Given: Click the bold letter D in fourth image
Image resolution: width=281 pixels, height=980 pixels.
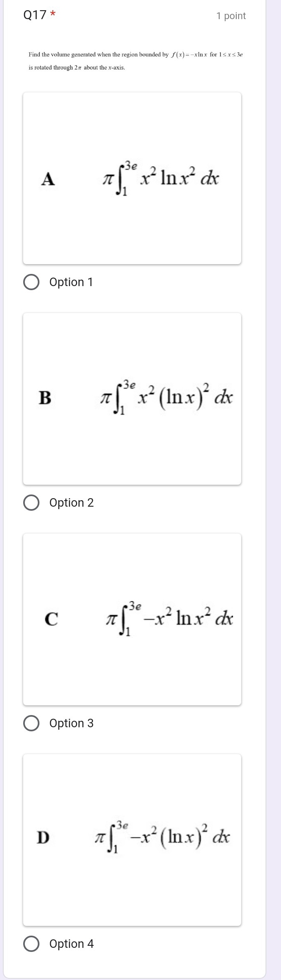Looking at the screenshot, I should (43, 838).
